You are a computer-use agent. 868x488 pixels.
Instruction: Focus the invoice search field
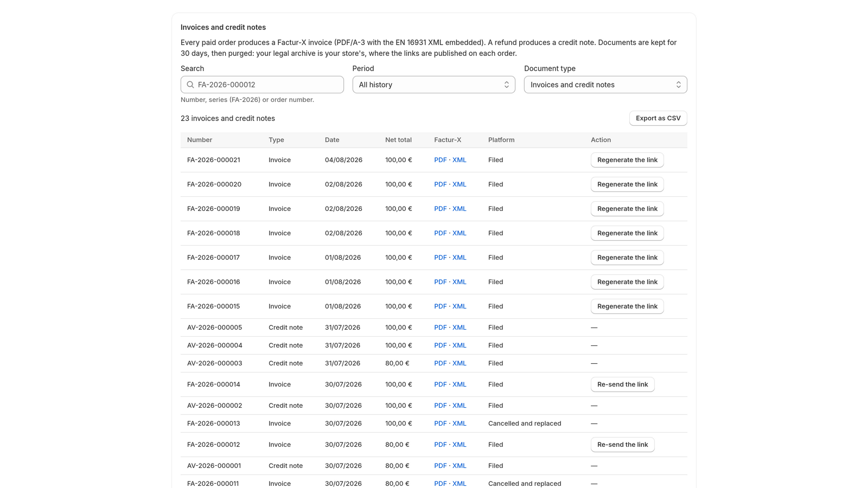tap(262, 85)
